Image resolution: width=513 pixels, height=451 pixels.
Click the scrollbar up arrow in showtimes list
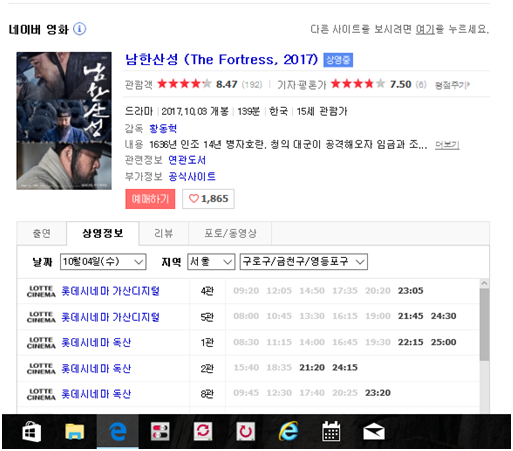point(484,283)
